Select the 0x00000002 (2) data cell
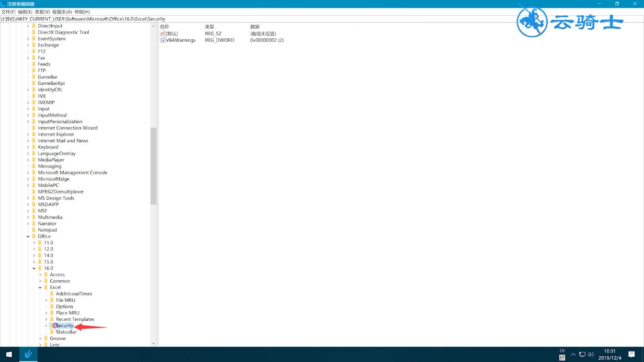Screen dimensions: 644x362 [267, 40]
